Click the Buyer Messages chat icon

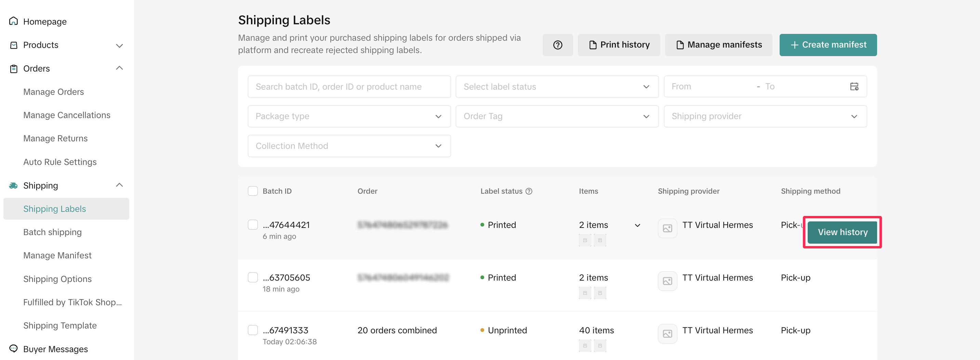14,349
